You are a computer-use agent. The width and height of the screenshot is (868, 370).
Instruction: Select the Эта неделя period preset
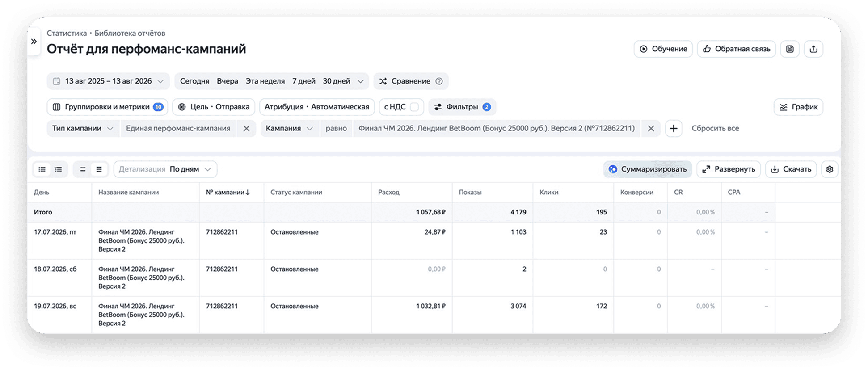tap(265, 81)
